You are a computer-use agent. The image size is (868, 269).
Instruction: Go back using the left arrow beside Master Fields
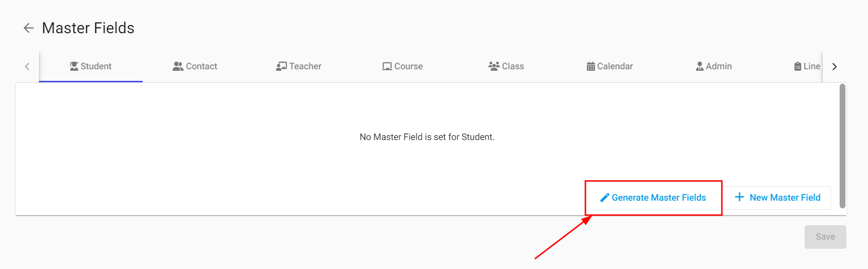[28, 28]
